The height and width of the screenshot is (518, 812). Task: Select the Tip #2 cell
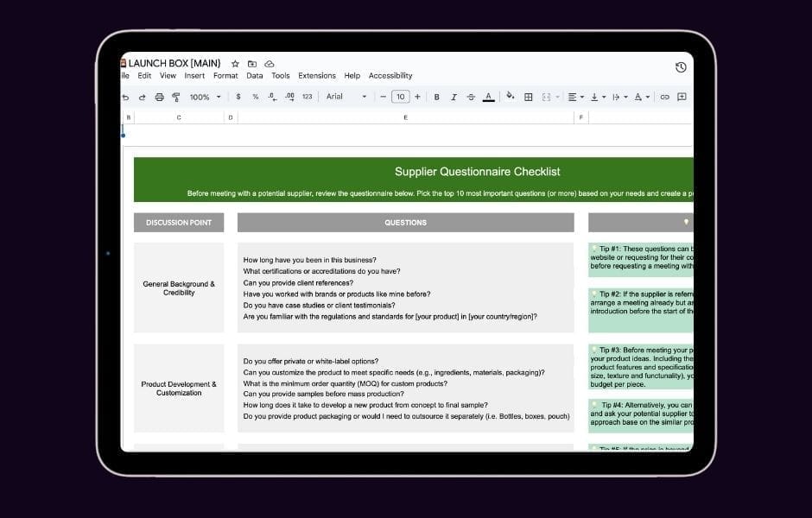pos(641,310)
